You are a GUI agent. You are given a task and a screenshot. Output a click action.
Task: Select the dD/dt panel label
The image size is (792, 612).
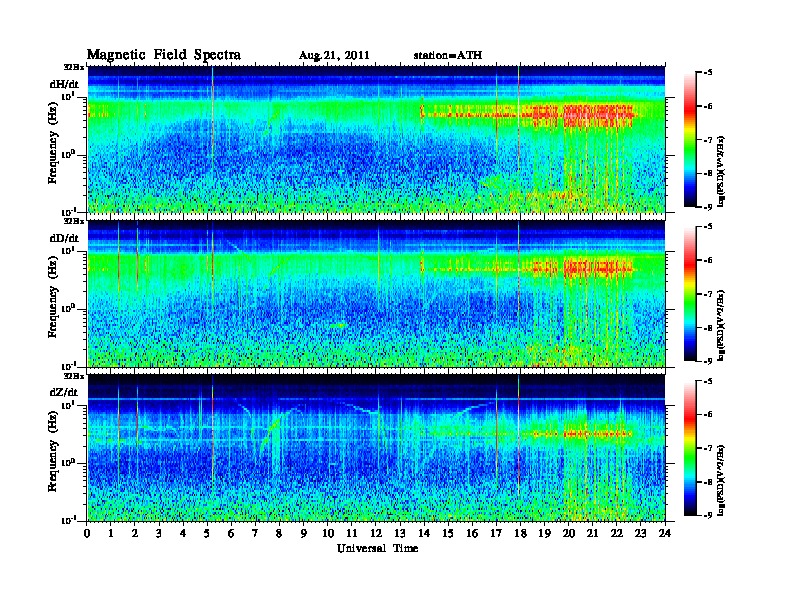pyautogui.click(x=64, y=238)
